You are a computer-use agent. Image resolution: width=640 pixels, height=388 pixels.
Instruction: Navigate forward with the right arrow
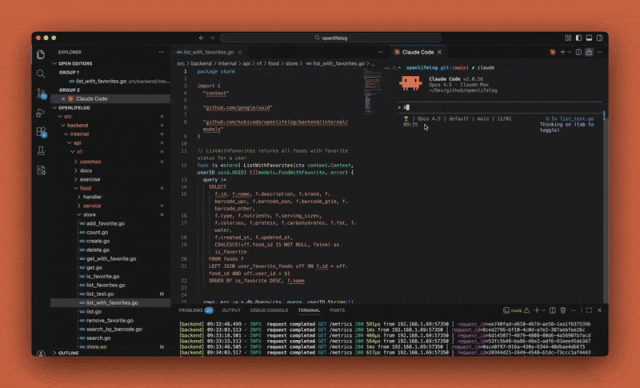(x=212, y=38)
